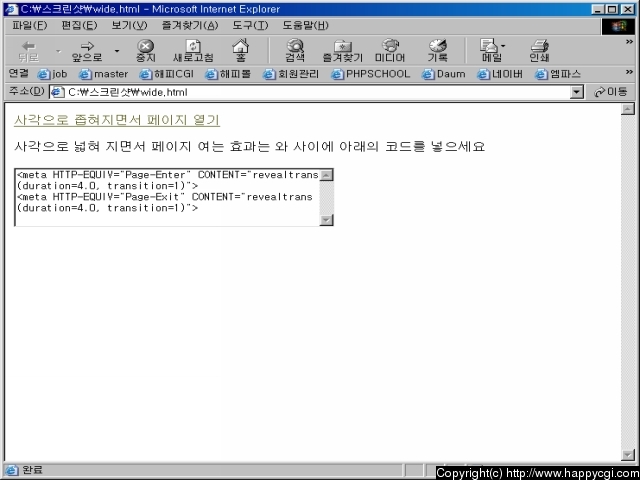Open the master links bar shortcut
The height and width of the screenshot is (480, 640).
[x=103, y=74]
